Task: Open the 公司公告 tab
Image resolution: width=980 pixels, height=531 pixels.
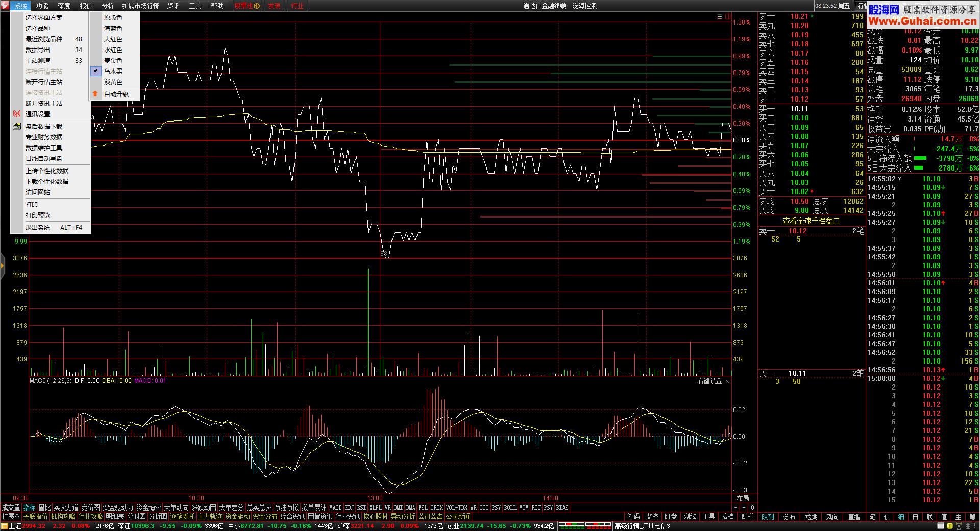Action: click(x=430, y=517)
